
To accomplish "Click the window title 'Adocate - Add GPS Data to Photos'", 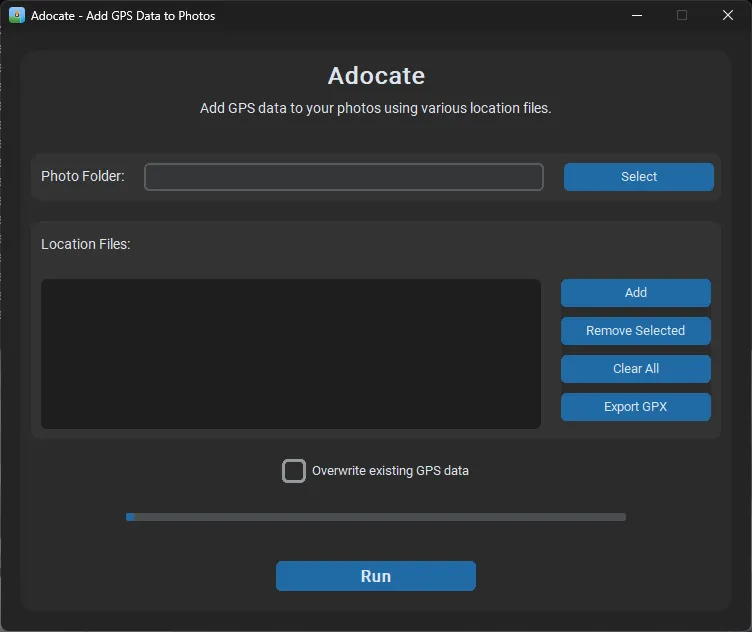I will [x=123, y=16].
